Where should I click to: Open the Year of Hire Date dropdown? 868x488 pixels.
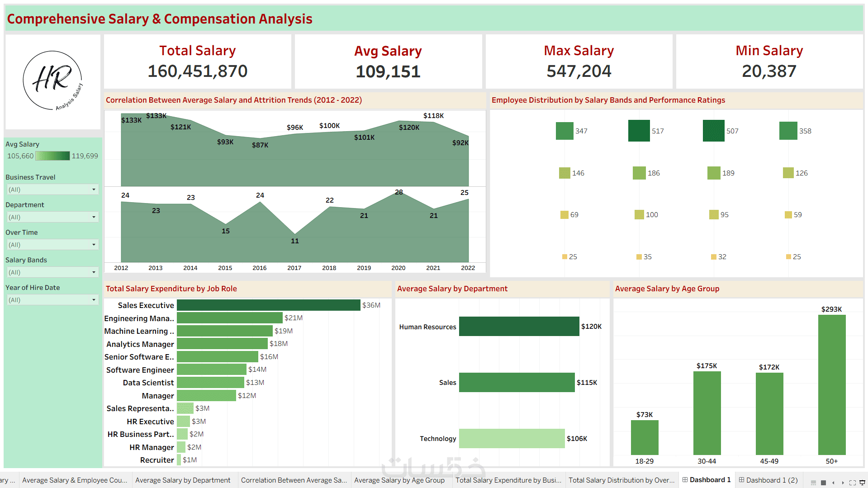coord(52,300)
